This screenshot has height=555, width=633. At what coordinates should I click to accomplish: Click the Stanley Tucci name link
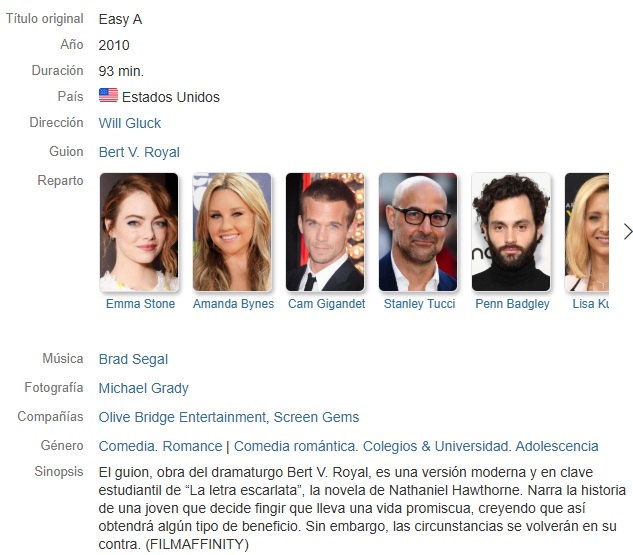point(419,304)
